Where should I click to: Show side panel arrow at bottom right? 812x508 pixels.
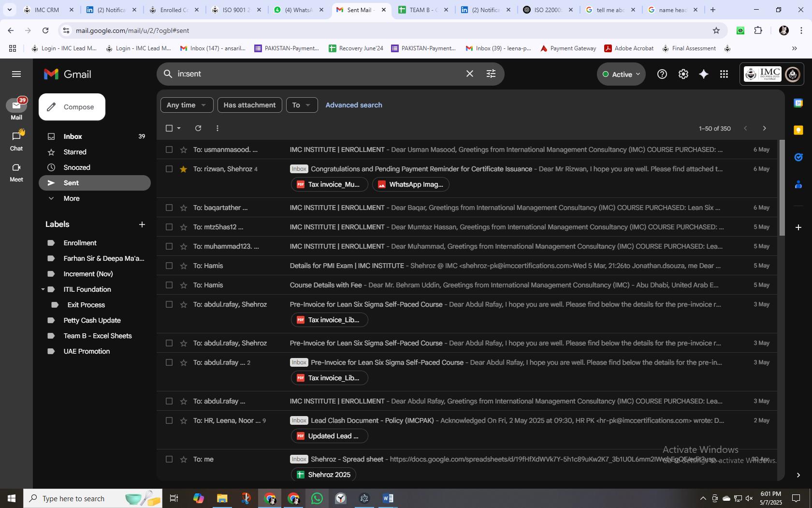798,475
